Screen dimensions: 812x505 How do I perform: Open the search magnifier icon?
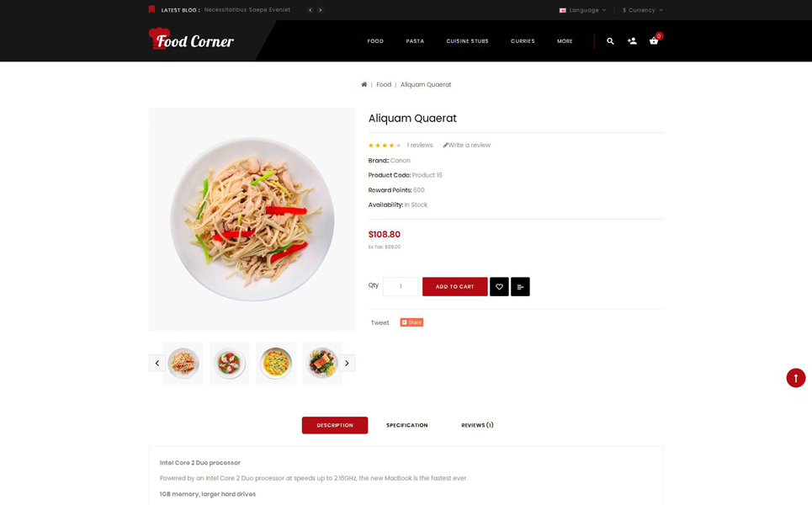(x=610, y=41)
